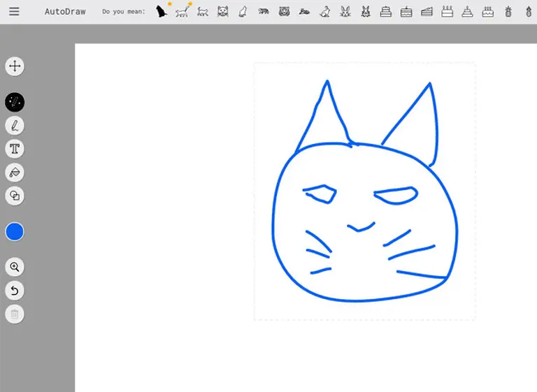Click the Undo arrow button

[x=15, y=291]
